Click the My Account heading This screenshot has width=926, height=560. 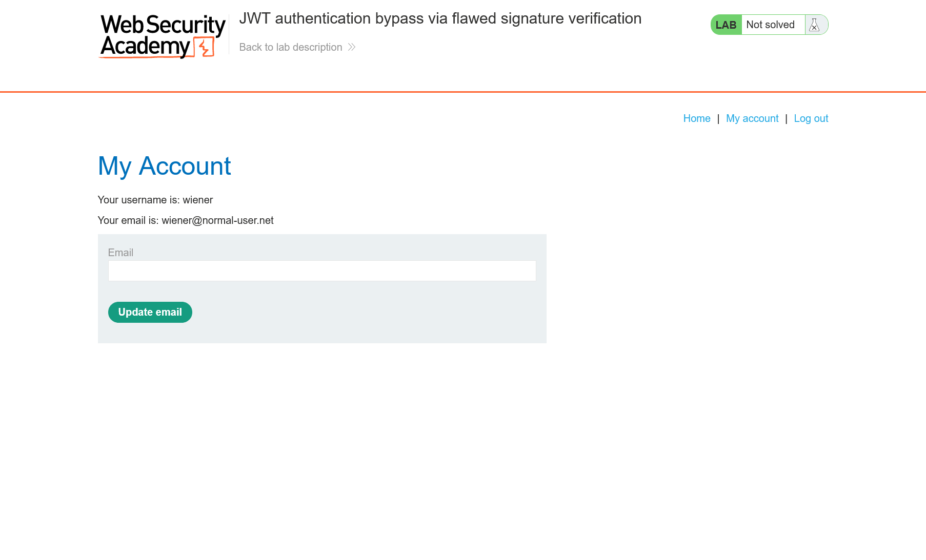coord(164,166)
